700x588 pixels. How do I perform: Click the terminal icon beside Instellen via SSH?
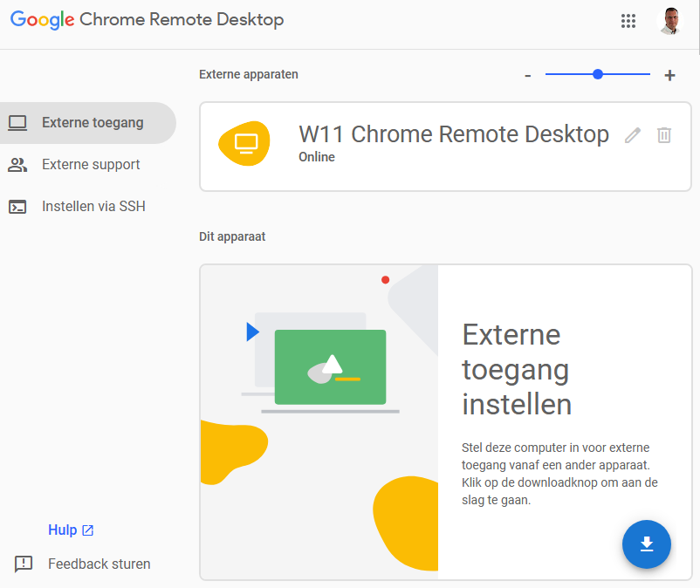17,207
